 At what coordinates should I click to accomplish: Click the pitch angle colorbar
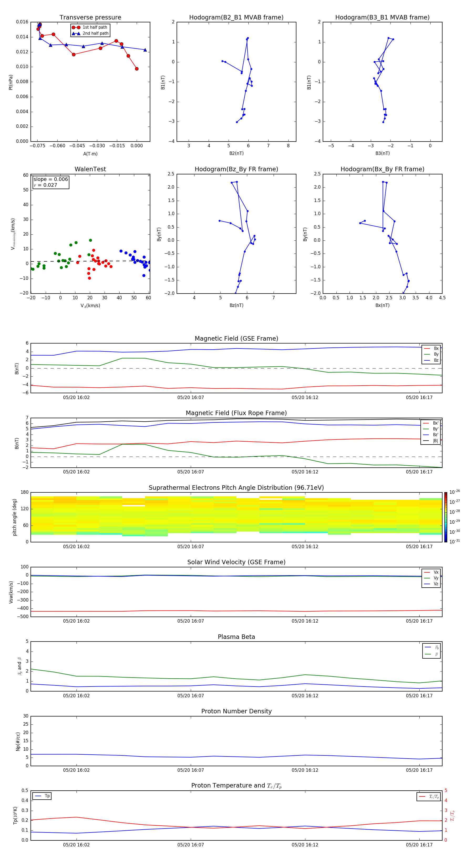(446, 517)
